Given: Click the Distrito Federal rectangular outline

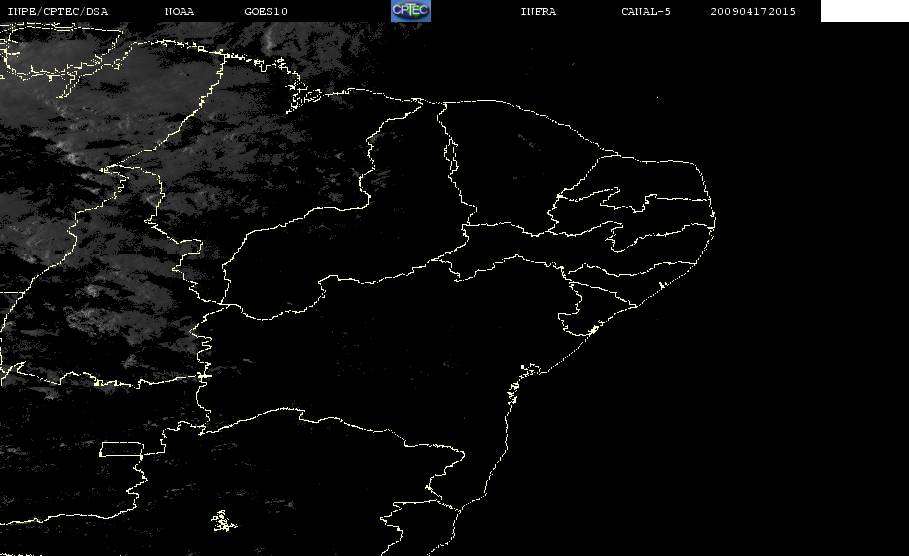Looking at the screenshot, I should [x=122, y=449].
